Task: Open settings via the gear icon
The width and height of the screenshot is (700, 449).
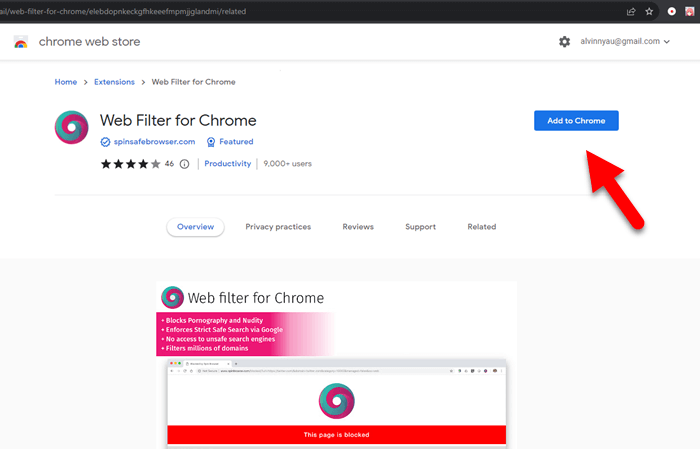Action: point(564,42)
